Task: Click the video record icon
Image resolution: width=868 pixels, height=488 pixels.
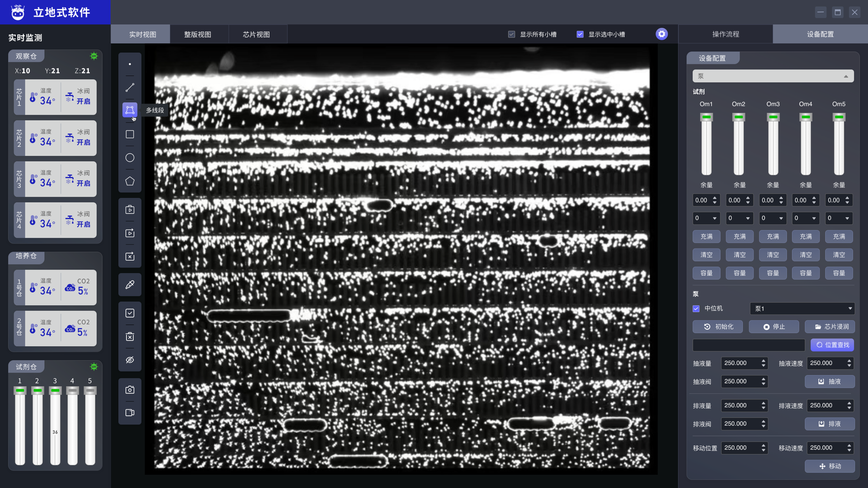Action: pos(130,413)
